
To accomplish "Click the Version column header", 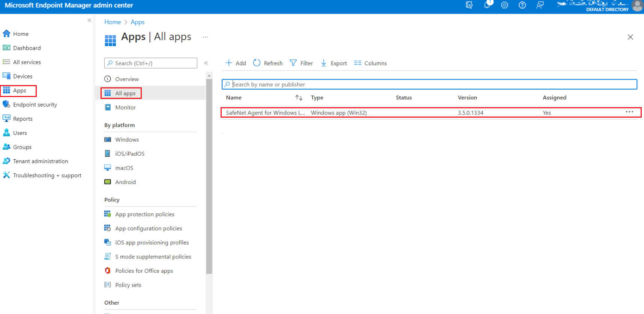I will pyautogui.click(x=467, y=98).
